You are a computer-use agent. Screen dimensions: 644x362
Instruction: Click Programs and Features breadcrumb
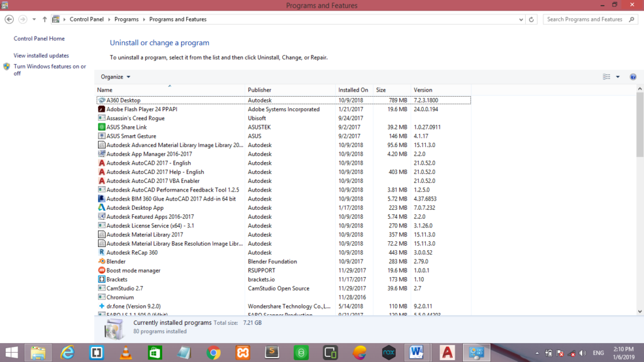[x=178, y=19]
